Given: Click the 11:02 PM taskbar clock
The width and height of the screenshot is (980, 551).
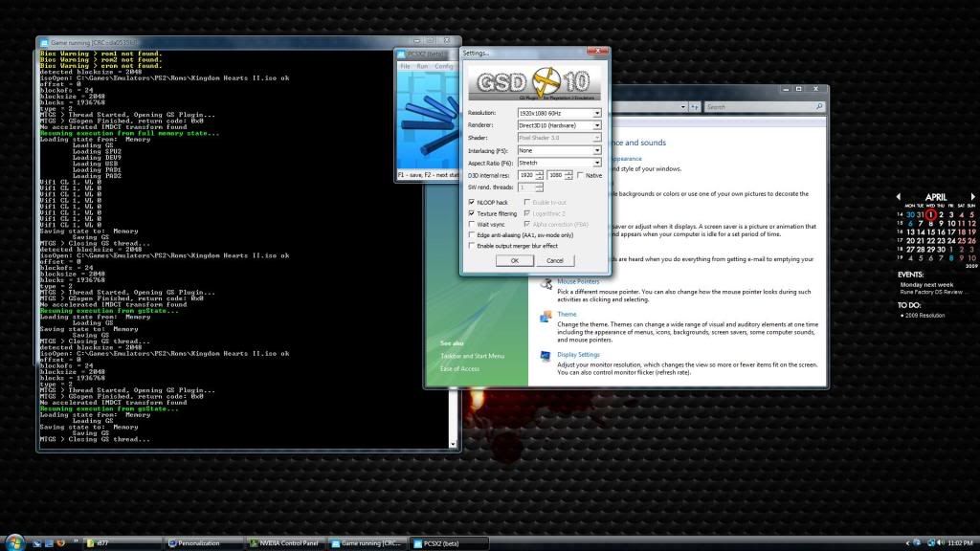Looking at the screenshot, I should [960, 543].
